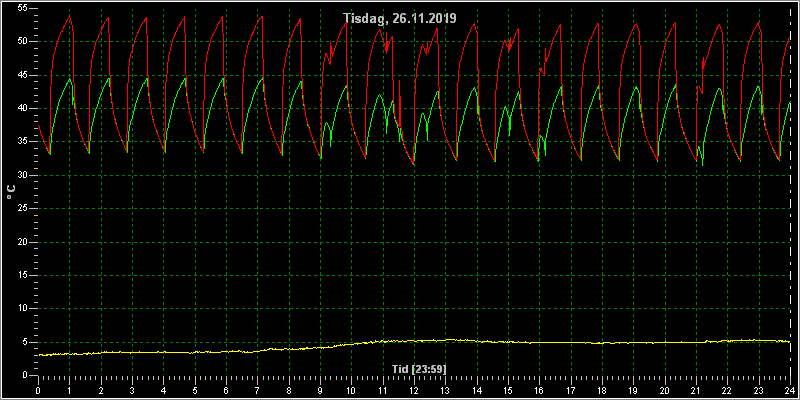
Task: Select hour 3 on the time axis
Action: (x=132, y=391)
